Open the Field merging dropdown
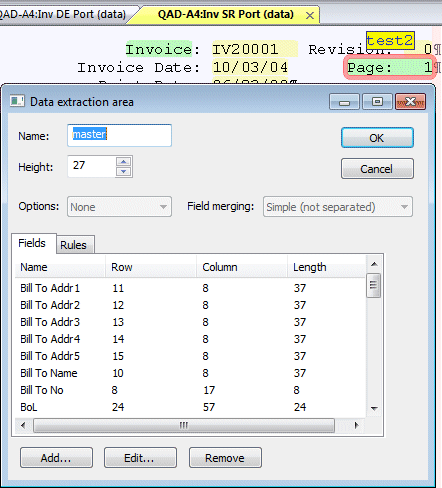442x488 pixels. pos(338,207)
